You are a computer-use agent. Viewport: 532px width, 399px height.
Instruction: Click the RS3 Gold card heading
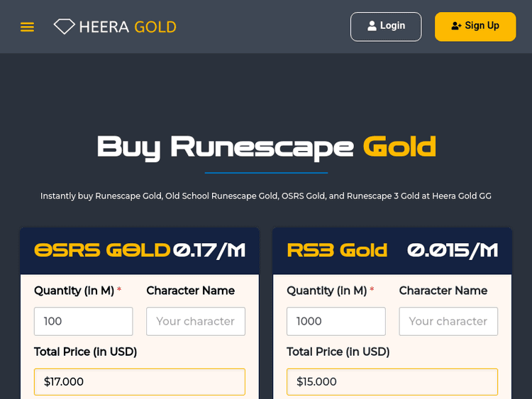[337, 250]
